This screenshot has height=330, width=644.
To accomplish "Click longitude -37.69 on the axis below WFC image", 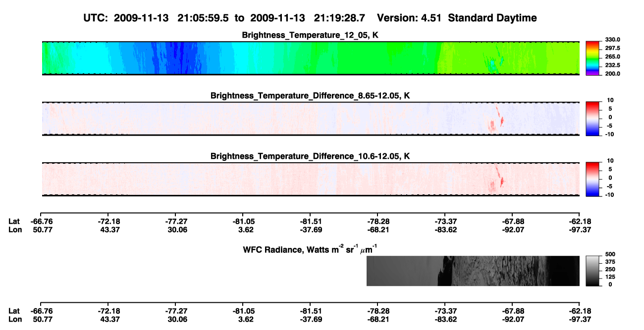I will pyautogui.click(x=310, y=319).
